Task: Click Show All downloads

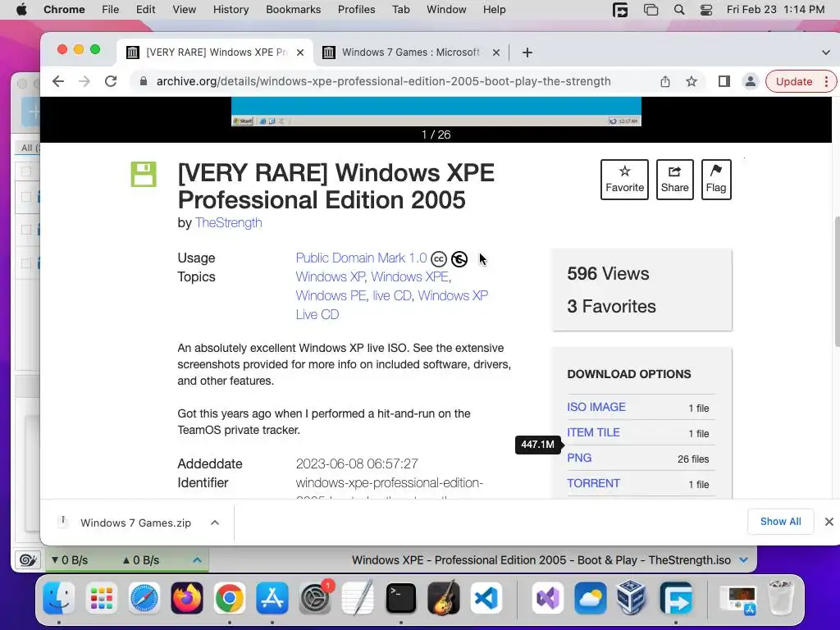Action: [x=781, y=522]
